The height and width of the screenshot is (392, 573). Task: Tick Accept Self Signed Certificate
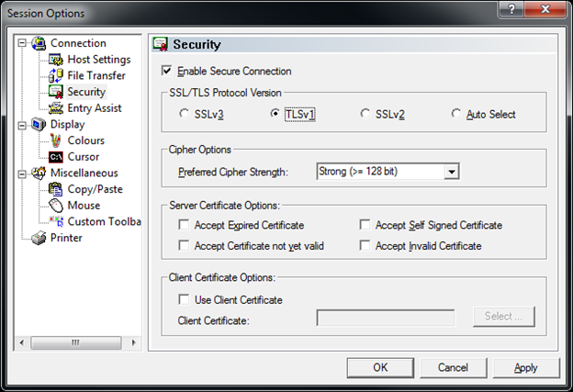pos(365,225)
